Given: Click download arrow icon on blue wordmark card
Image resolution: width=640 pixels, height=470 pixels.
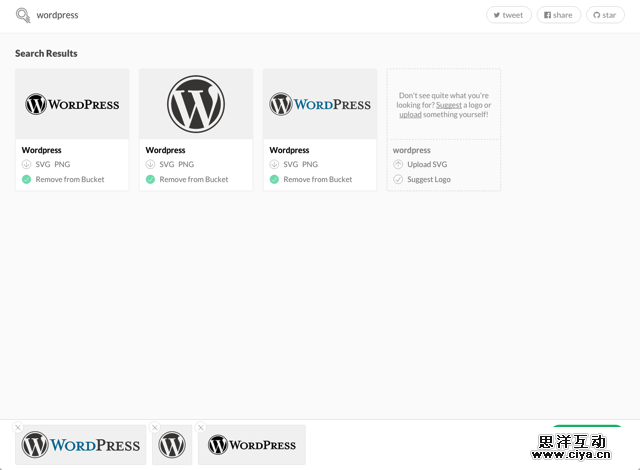Looking at the screenshot, I should [x=274, y=164].
